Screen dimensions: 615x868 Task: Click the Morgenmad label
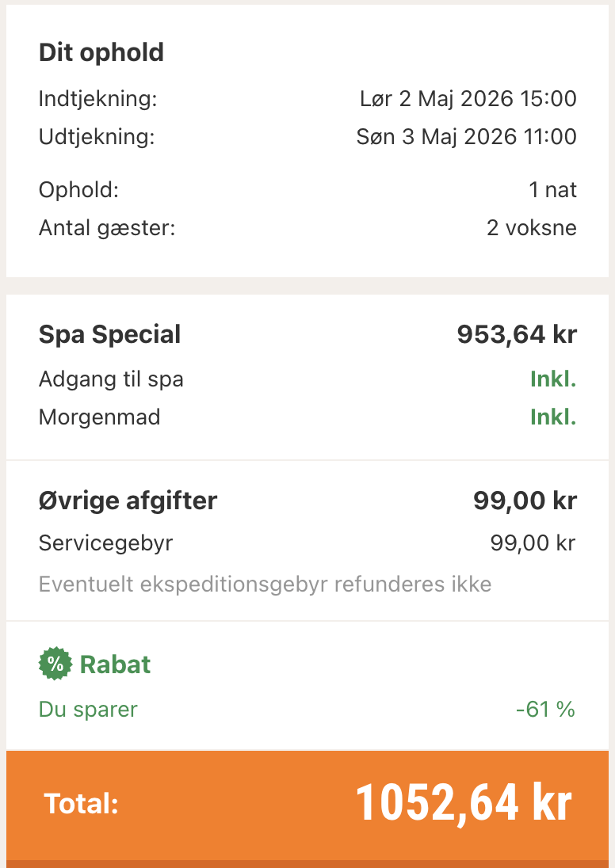pos(100,417)
